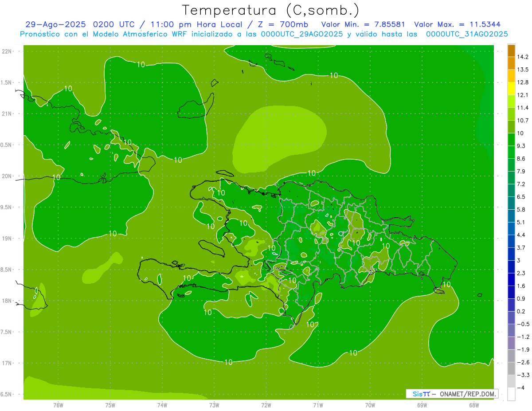Click the "5.1" legend value

pos(521,222)
